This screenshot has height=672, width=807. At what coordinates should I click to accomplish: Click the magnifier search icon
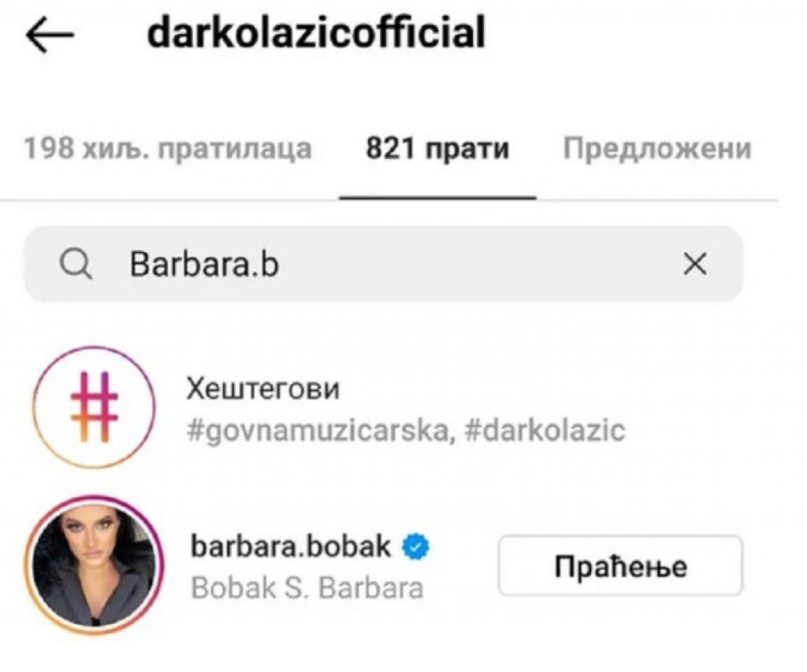(x=76, y=265)
